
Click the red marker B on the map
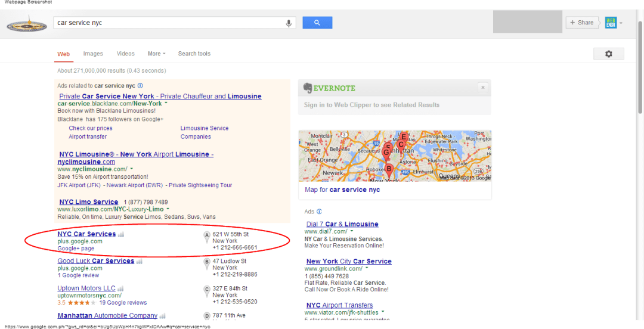(x=389, y=170)
